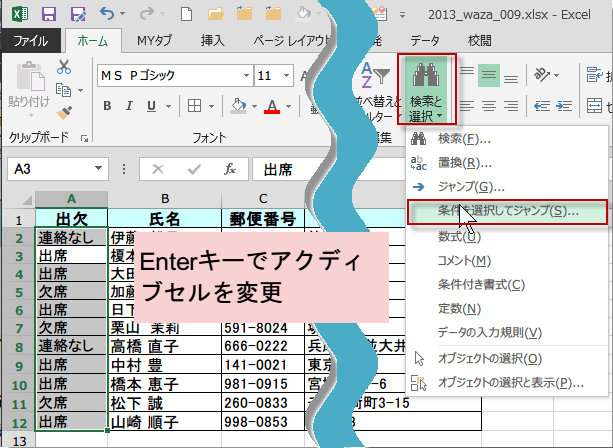Image resolution: width=613 pixels, height=448 pixels.
Task: Select the column A header
Action: pos(71,199)
